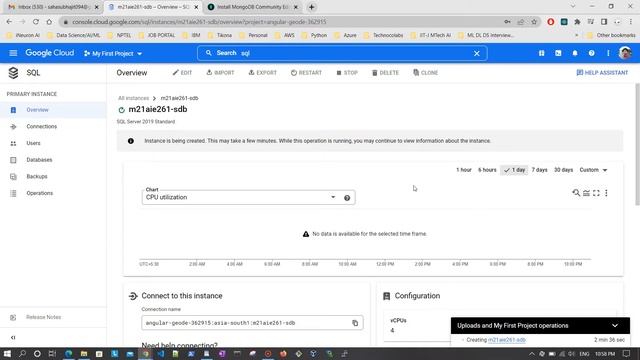
Task: Open Users in the SQL sidebar
Action: pos(53,143)
